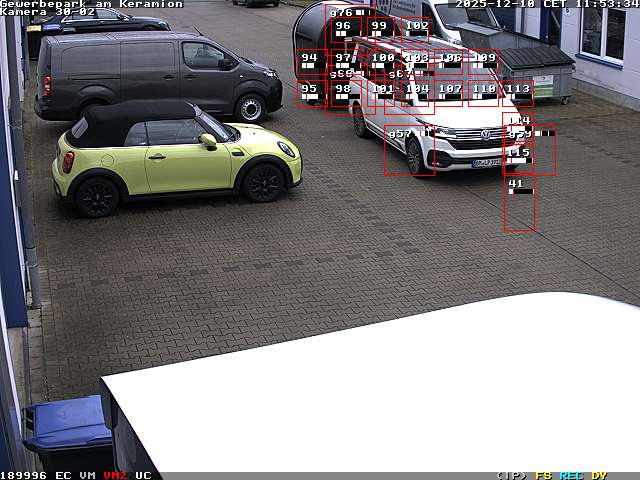Click the Gewerbepark an Keramion camera title

[x=91, y=4]
